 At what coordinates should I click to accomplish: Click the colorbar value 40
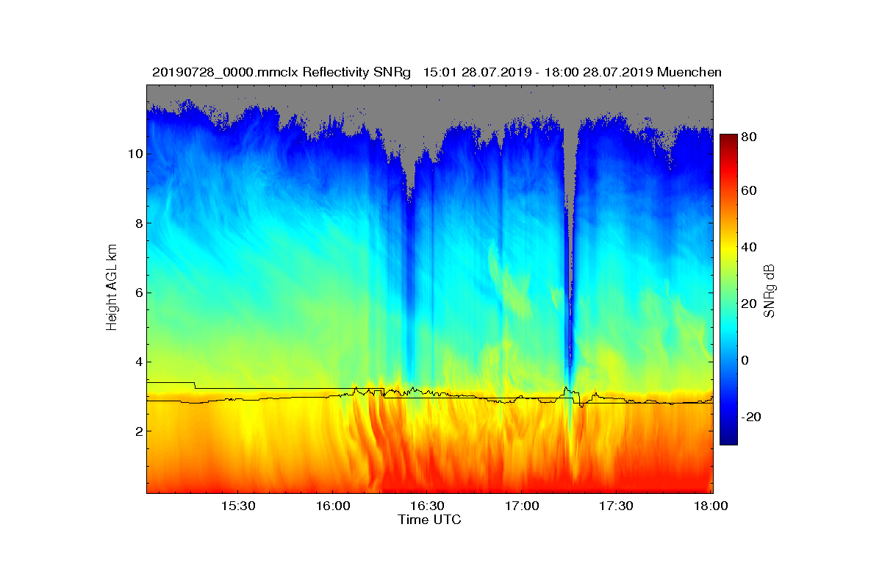click(x=750, y=247)
